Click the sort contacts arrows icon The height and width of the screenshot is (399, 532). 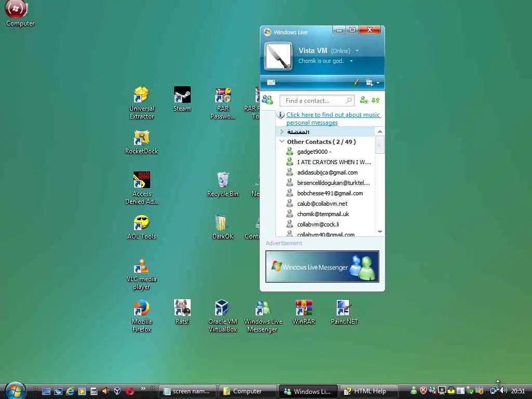(x=376, y=100)
